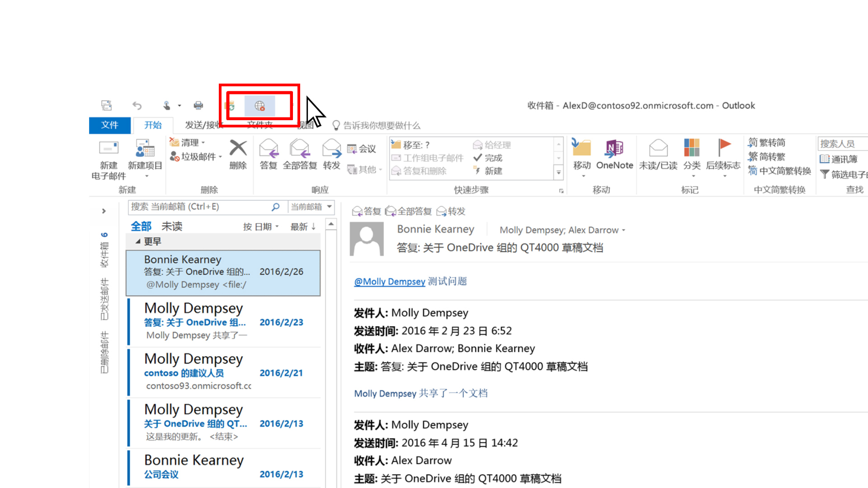Viewport: 868px width, 488px height.
Task: Open the 文件 menu
Action: [x=110, y=125]
